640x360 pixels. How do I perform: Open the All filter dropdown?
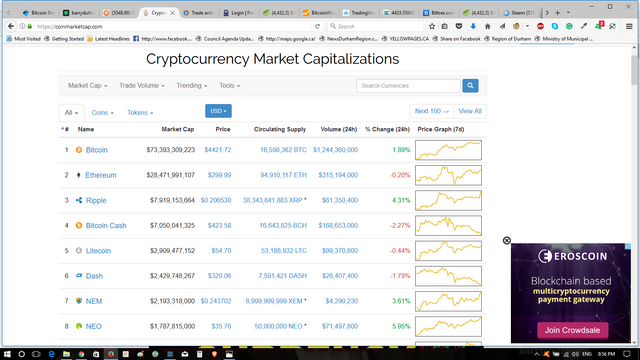(x=71, y=113)
